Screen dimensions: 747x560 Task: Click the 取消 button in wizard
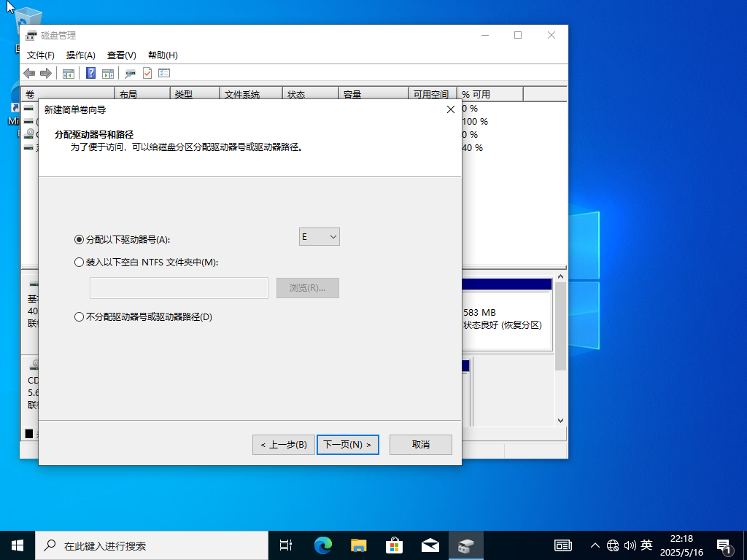point(421,445)
